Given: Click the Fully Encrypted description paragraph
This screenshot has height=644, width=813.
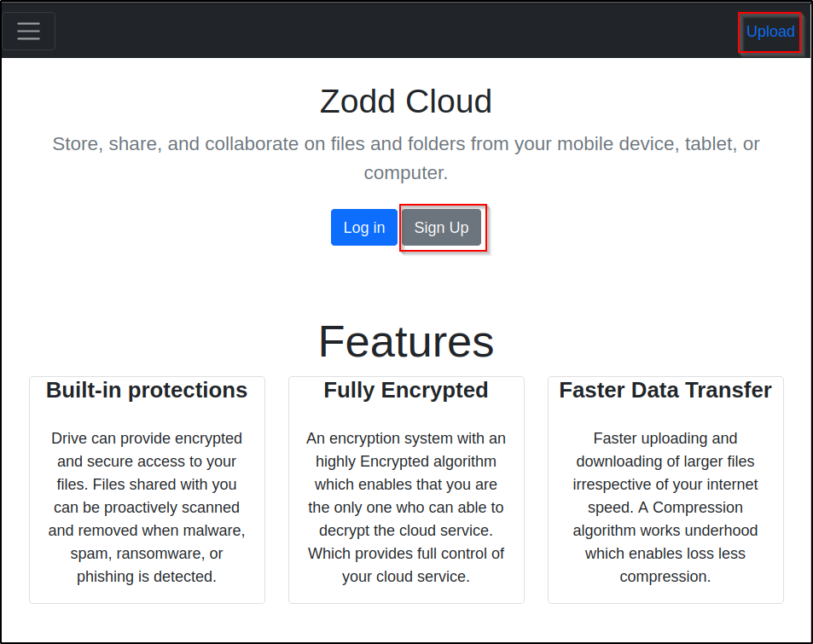Looking at the screenshot, I should (406, 508).
